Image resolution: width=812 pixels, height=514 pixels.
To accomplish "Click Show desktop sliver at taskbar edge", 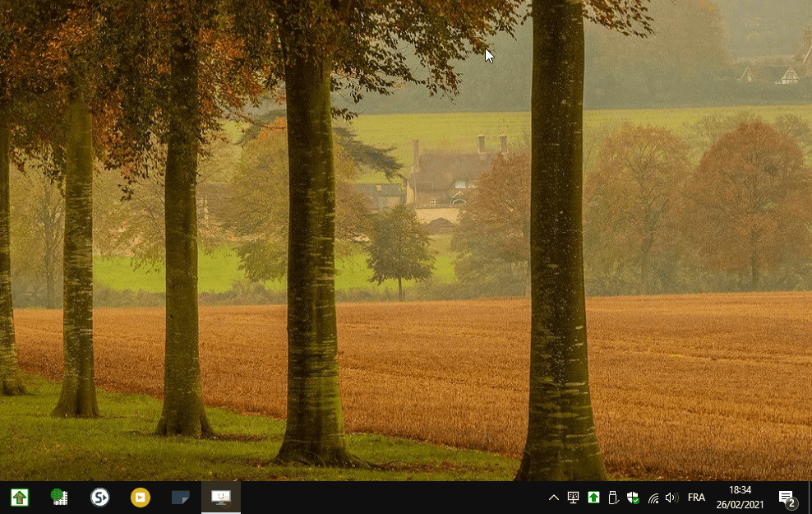I will click(x=810, y=498).
